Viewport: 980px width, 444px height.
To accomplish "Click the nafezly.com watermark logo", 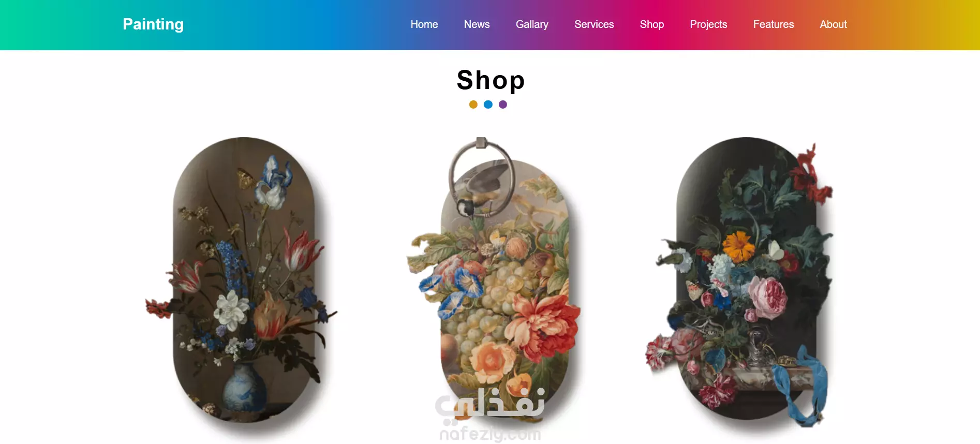I will pos(490,414).
